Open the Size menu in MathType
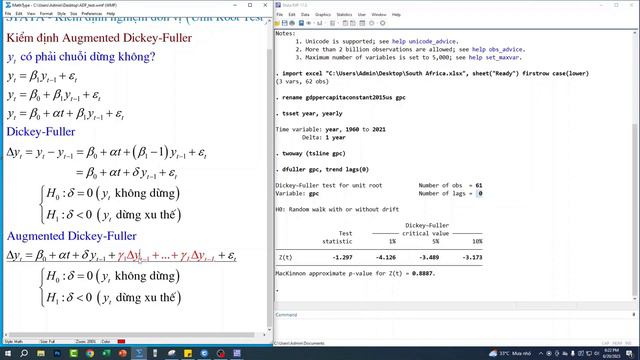This screenshot has width=640, height=360. point(73,13)
